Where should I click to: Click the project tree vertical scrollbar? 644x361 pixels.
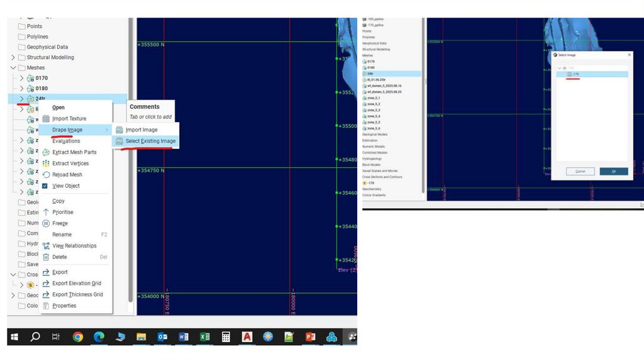131,157
